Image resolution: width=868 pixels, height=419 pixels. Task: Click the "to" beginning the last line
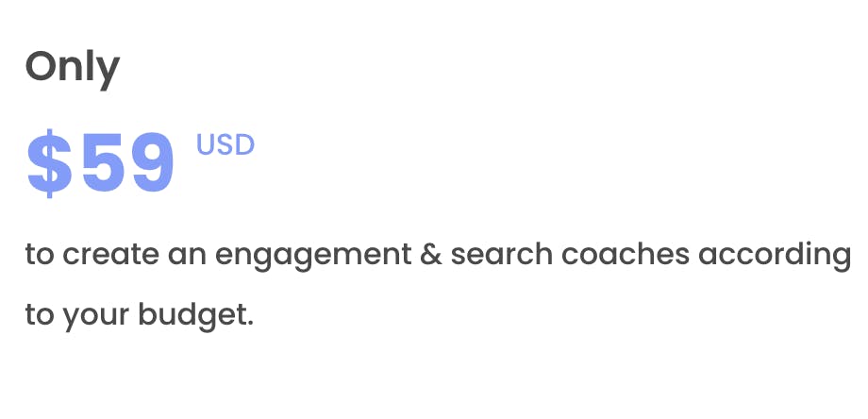point(40,316)
